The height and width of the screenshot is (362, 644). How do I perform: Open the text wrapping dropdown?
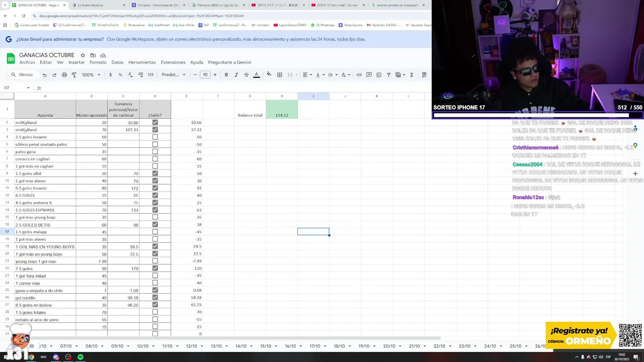pos(332,75)
